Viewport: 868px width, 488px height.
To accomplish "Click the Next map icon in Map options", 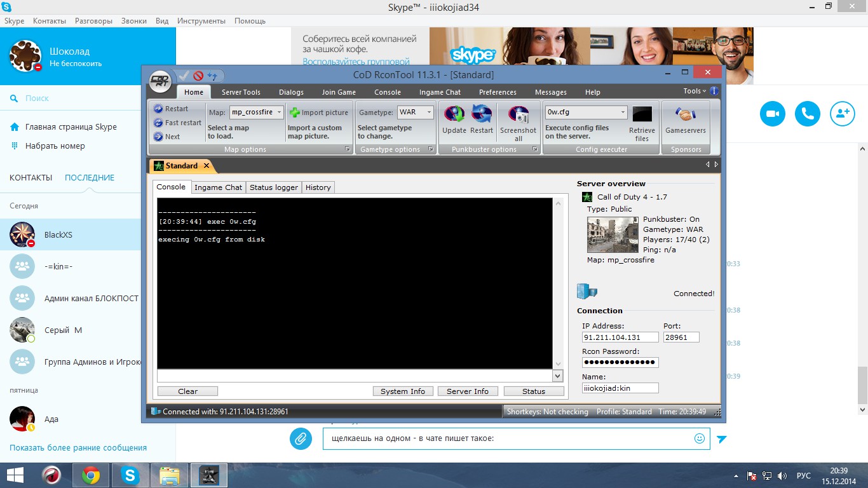I will (x=158, y=137).
